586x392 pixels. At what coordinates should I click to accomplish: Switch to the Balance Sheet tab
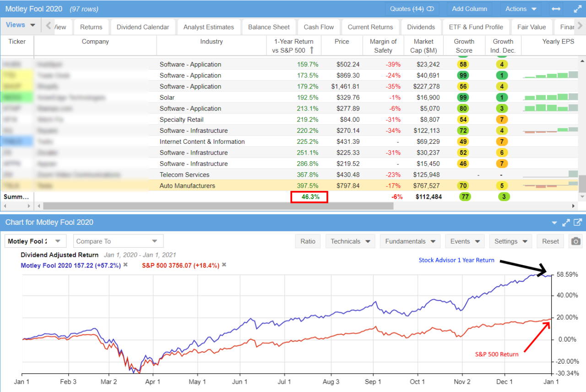[x=268, y=27]
